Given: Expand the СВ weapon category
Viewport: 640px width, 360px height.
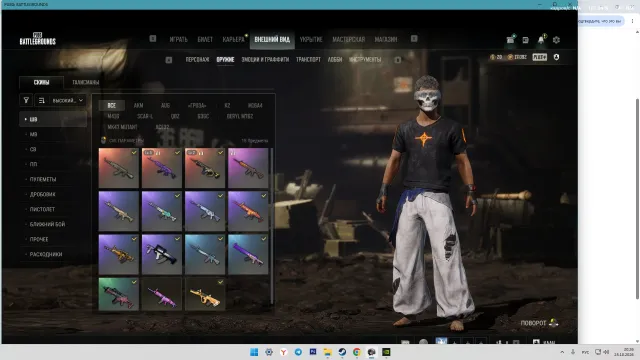Looking at the screenshot, I should [53, 149].
